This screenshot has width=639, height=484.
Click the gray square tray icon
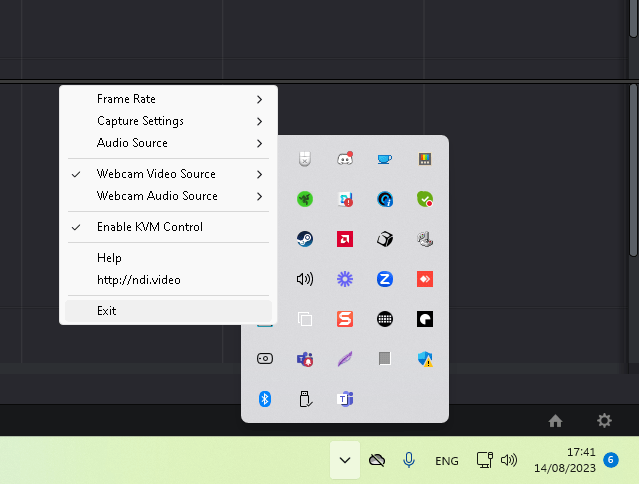(x=385, y=358)
